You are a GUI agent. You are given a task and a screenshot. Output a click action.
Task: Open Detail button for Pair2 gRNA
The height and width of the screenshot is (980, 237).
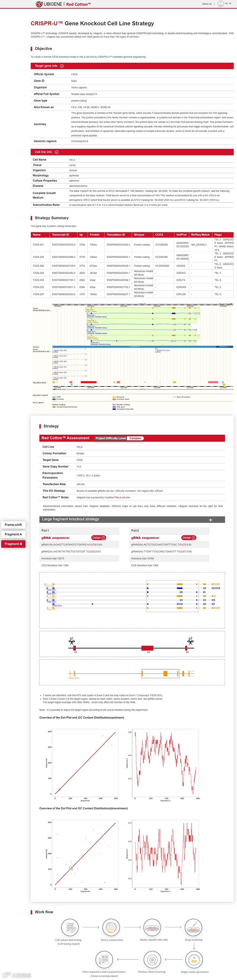189,538
